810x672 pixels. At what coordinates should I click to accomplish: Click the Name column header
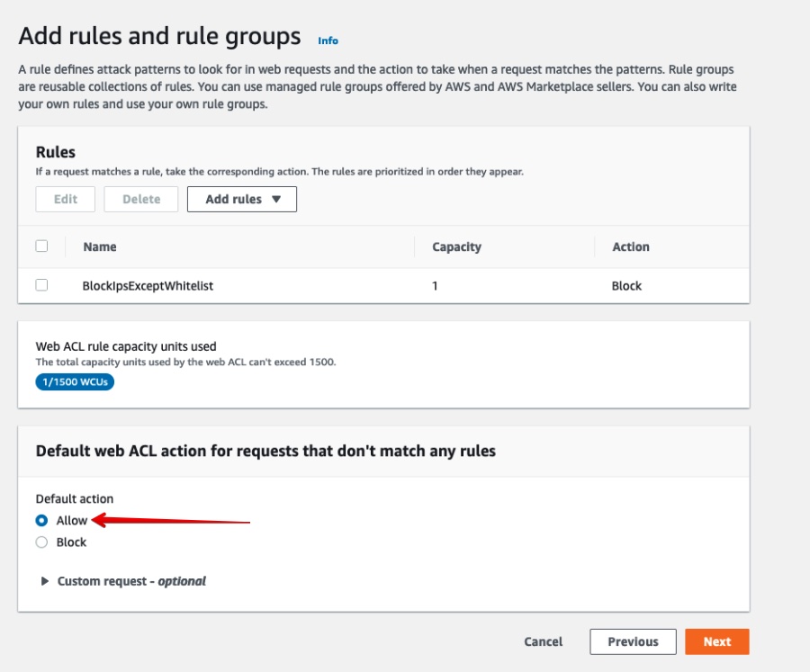pos(100,246)
